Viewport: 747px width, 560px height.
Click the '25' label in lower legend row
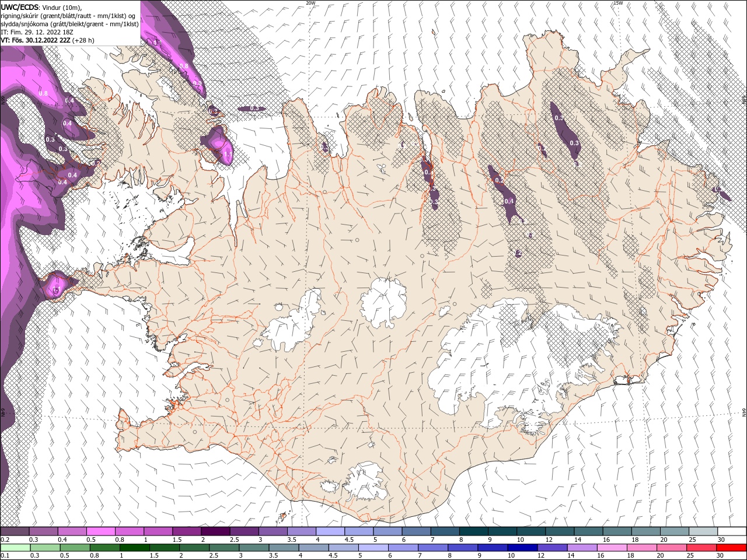point(689,555)
